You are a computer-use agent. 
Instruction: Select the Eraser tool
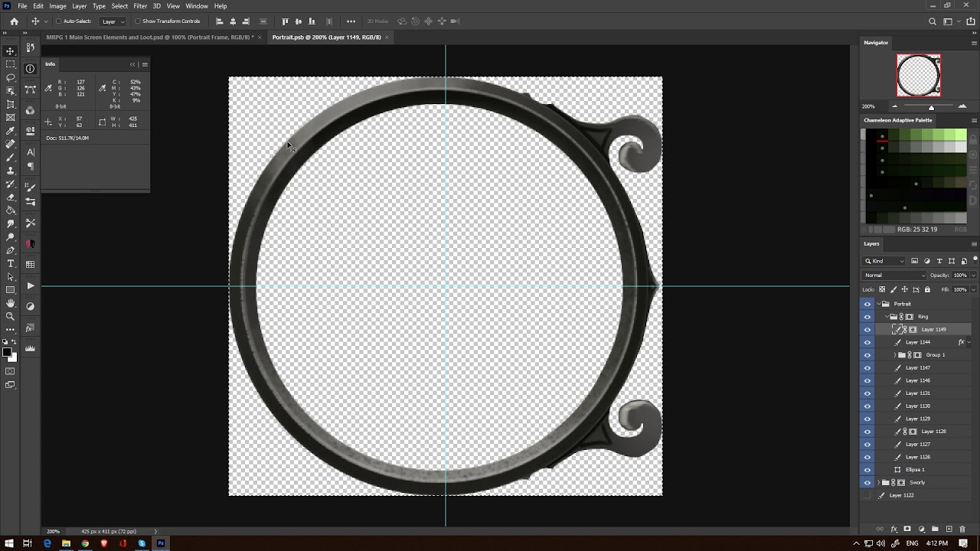pyautogui.click(x=10, y=197)
